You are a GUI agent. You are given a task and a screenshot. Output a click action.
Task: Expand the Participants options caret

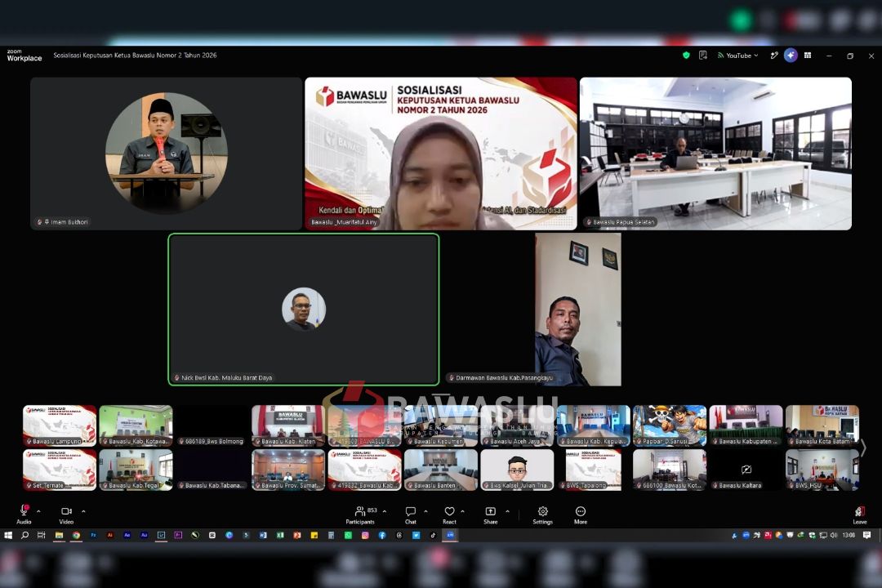click(384, 511)
